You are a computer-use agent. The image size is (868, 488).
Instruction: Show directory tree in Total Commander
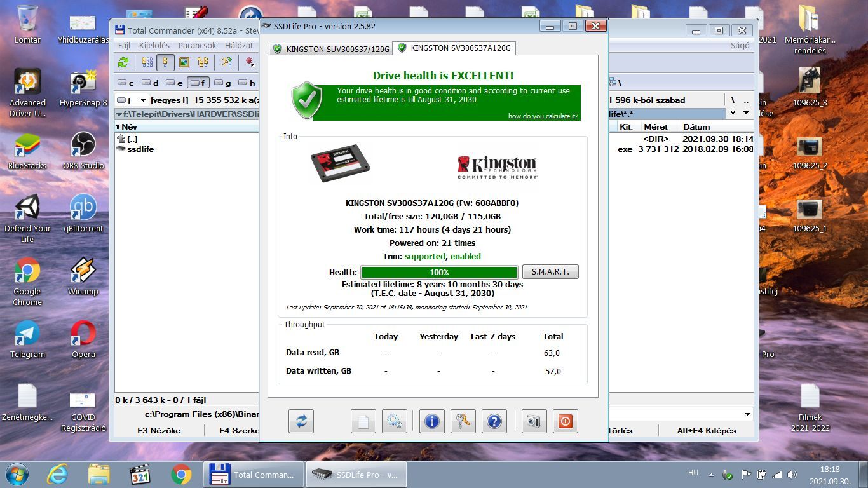click(203, 62)
